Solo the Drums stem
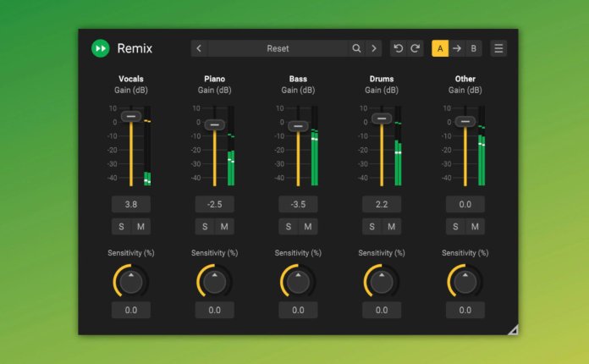The width and height of the screenshot is (589, 364). (372, 227)
